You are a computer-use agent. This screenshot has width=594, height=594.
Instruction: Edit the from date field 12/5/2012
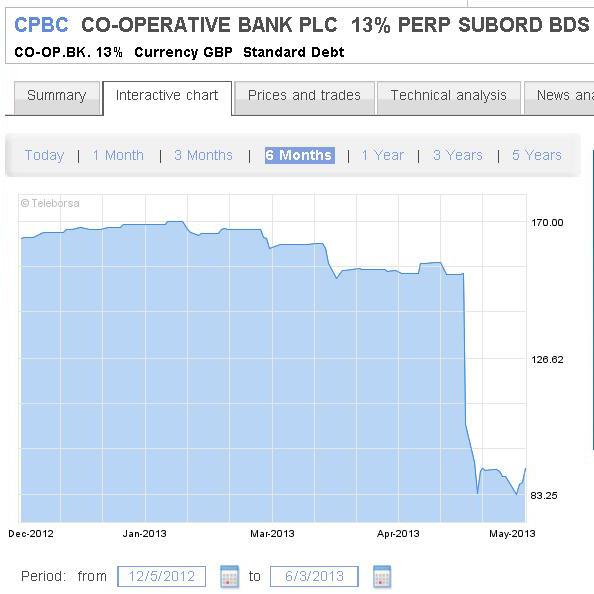(x=162, y=577)
